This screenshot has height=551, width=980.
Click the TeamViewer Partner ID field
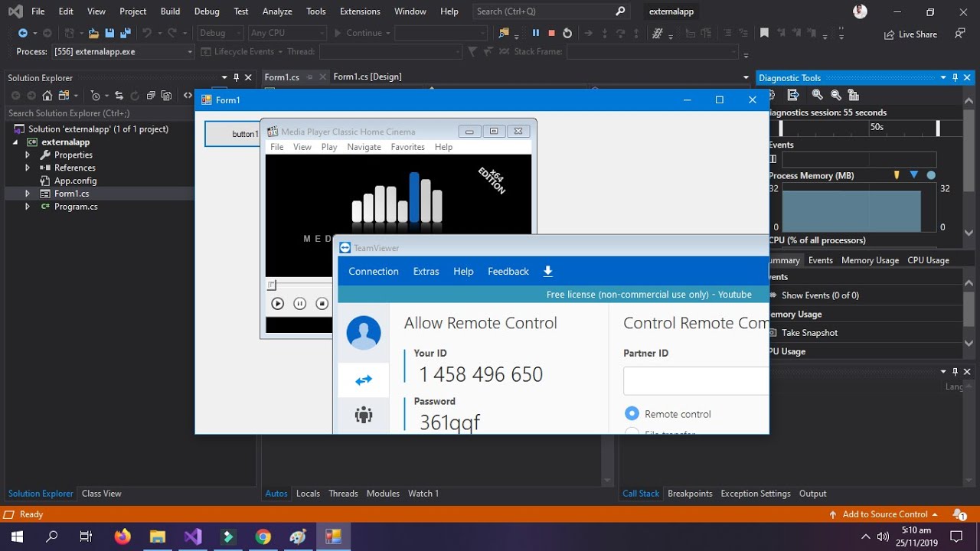click(696, 380)
